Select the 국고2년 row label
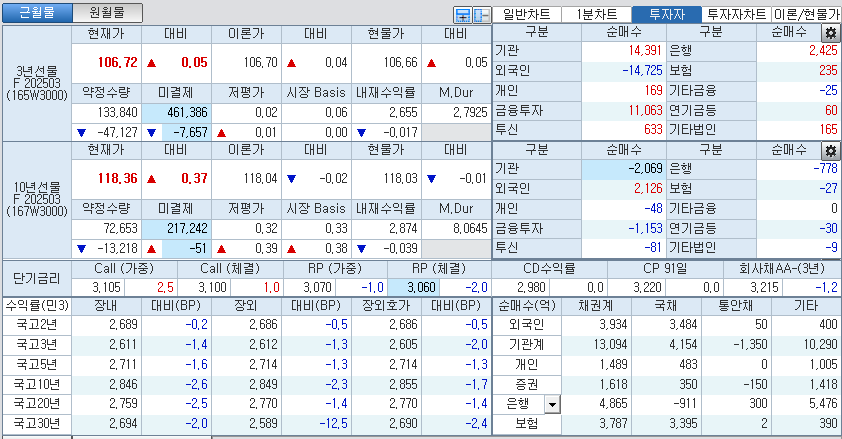Viewport: 842px width, 439px height. click(x=37, y=325)
